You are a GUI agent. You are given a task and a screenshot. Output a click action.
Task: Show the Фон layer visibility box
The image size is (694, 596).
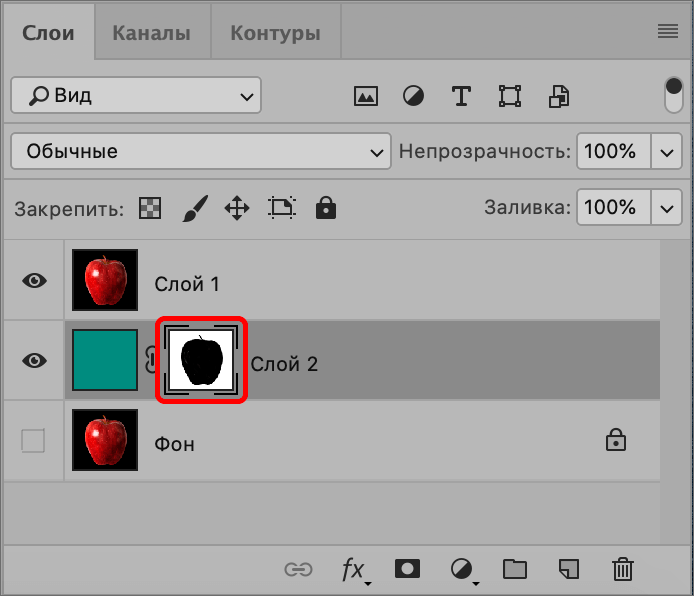tap(33, 441)
